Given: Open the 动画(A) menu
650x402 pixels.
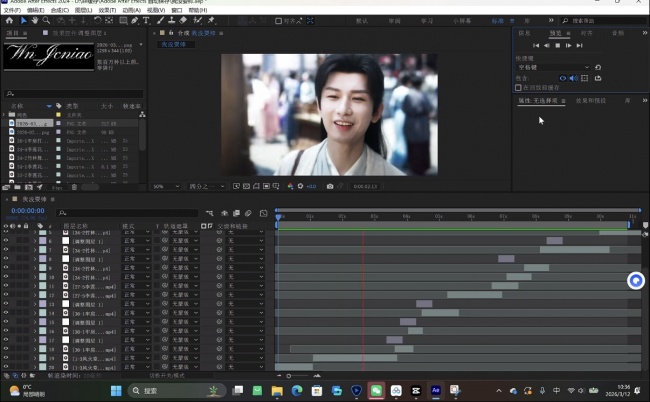Looking at the screenshot, I should tap(131, 10).
